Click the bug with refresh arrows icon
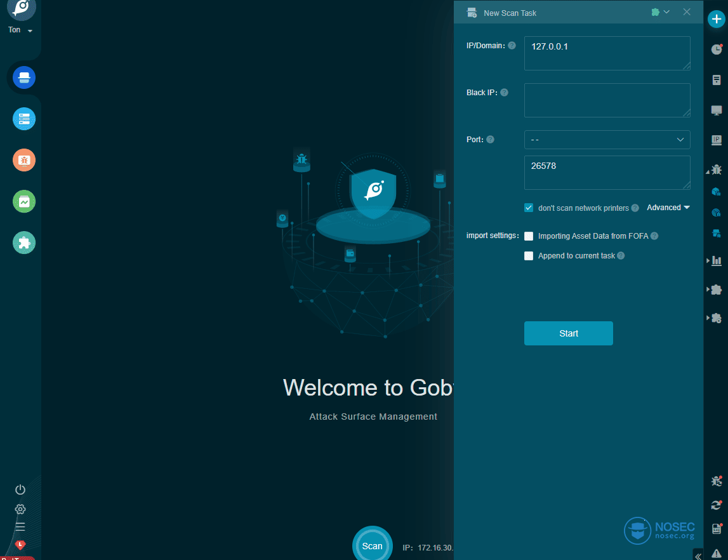 (x=717, y=481)
